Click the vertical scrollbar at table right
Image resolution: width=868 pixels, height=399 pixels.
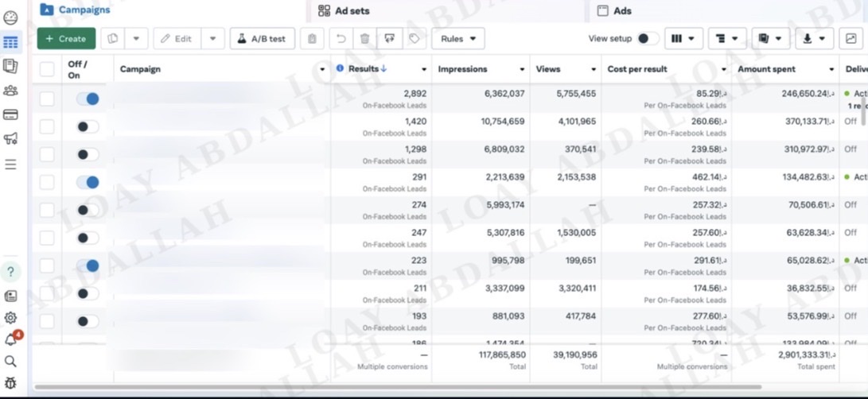[864, 110]
